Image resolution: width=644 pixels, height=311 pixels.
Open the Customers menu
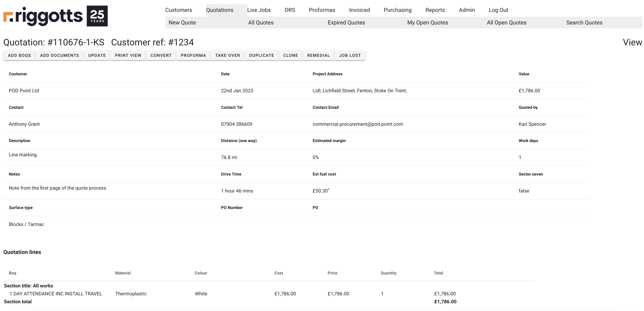(x=178, y=10)
